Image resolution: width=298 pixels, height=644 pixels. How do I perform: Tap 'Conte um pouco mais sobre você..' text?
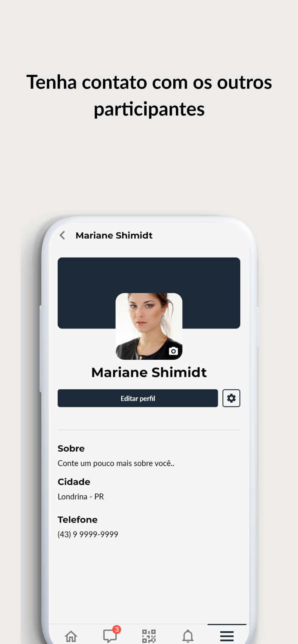point(116,463)
